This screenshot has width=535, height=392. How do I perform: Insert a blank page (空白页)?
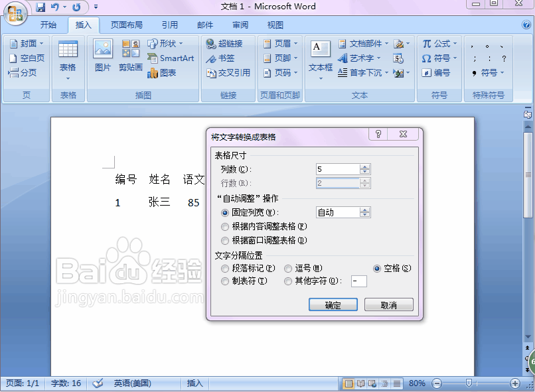27,58
